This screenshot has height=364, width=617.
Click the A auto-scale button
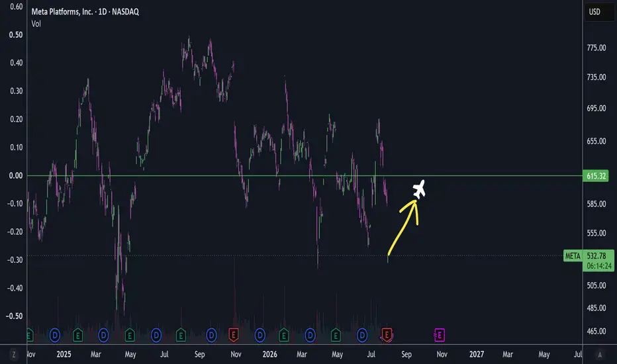[600, 355]
